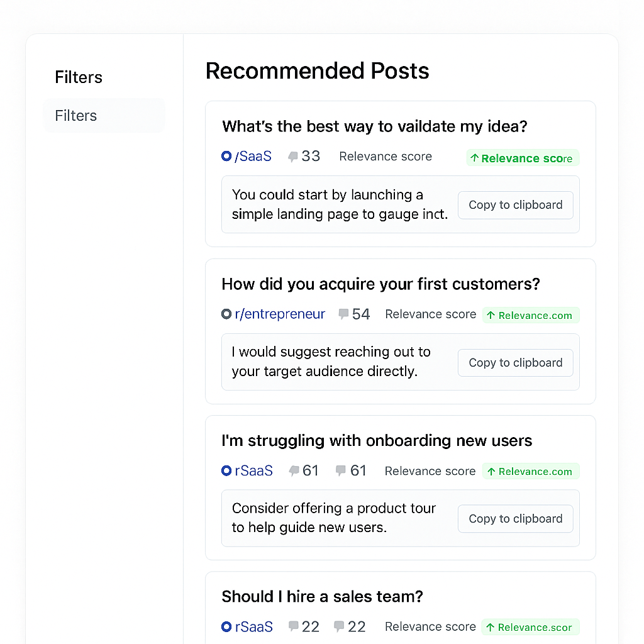Click the comment icon showing 33 comments
The height and width of the screenshot is (644, 644).
pos(293,156)
